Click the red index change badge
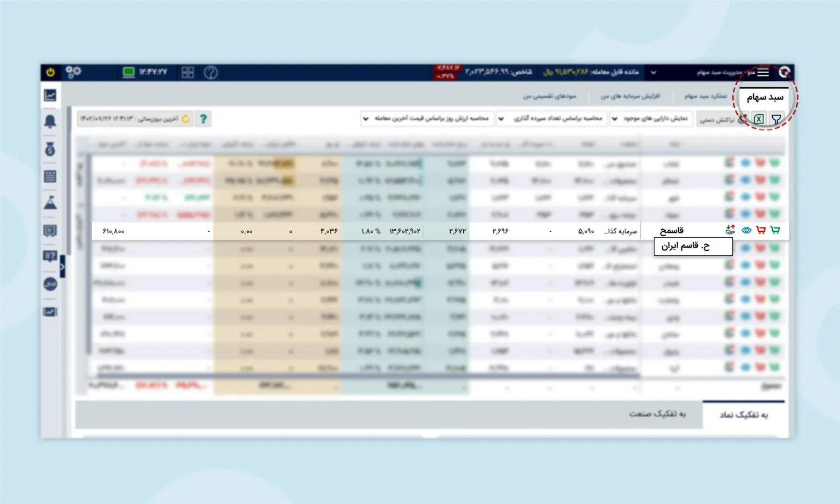This screenshot has height=504, width=840. click(447, 72)
